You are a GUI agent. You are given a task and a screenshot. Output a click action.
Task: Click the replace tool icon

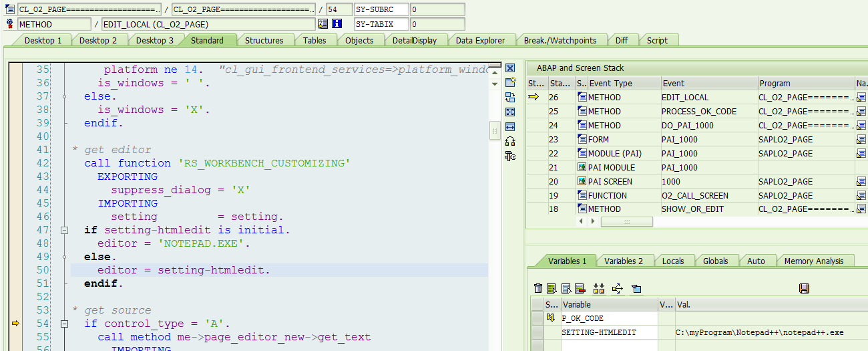[510, 98]
